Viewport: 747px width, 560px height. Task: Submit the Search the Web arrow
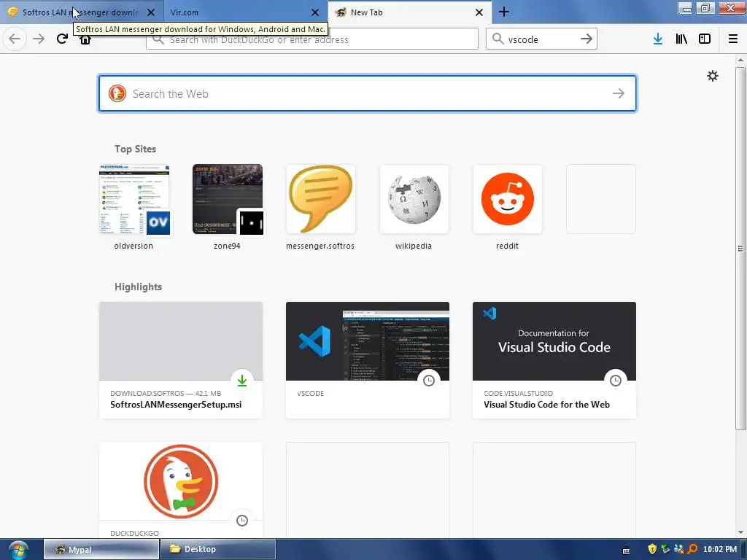tap(619, 93)
